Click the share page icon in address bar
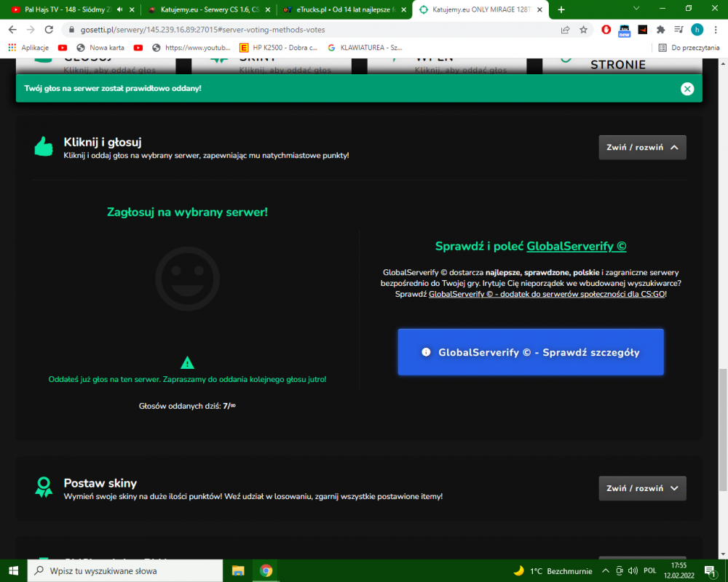Screen dimensions: 728x582 point(565,30)
